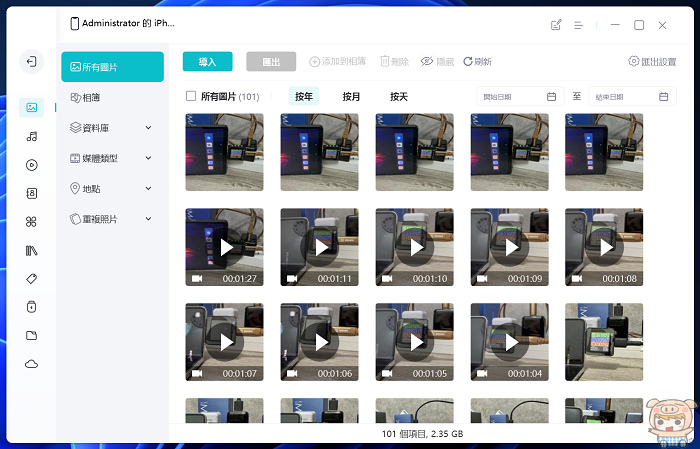700x449 pixels.
Task: Expand the 重複照片 duplicate photos chevron
Action: pos(149,219)
